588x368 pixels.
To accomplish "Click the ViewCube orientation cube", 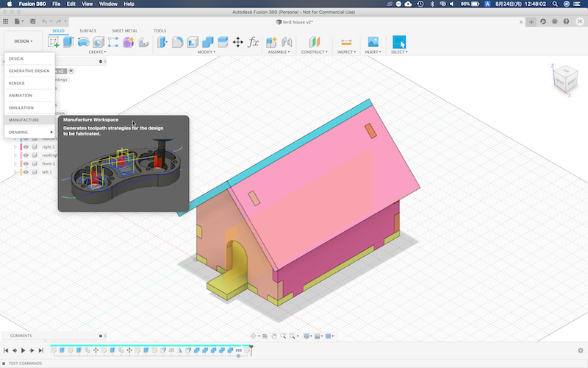I will pyautogui.click(x=565, y=79).
